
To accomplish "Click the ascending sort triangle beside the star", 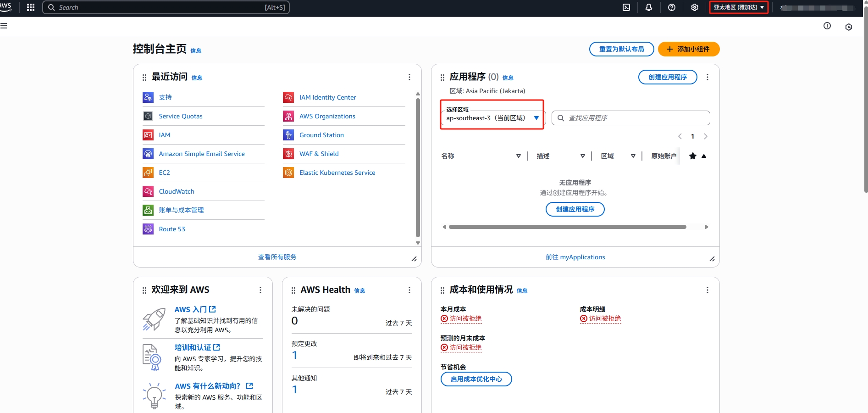I will pyautogui.click(x=704, y=156).
